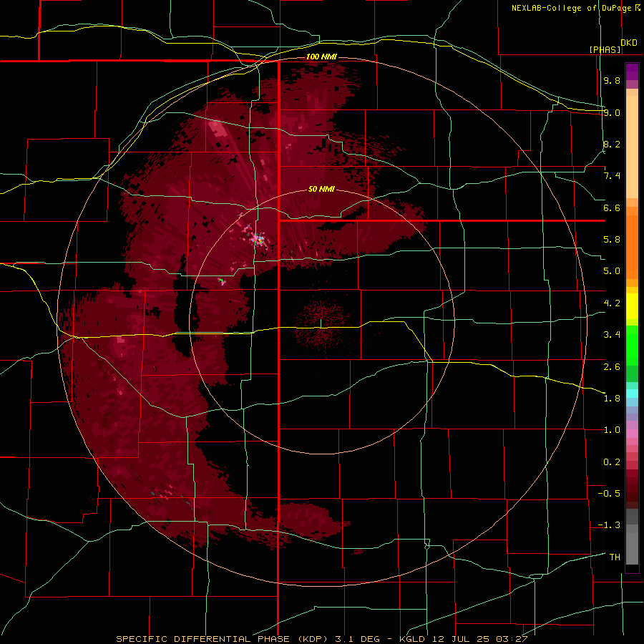Click the -0.5 scale value

point(609,494)
